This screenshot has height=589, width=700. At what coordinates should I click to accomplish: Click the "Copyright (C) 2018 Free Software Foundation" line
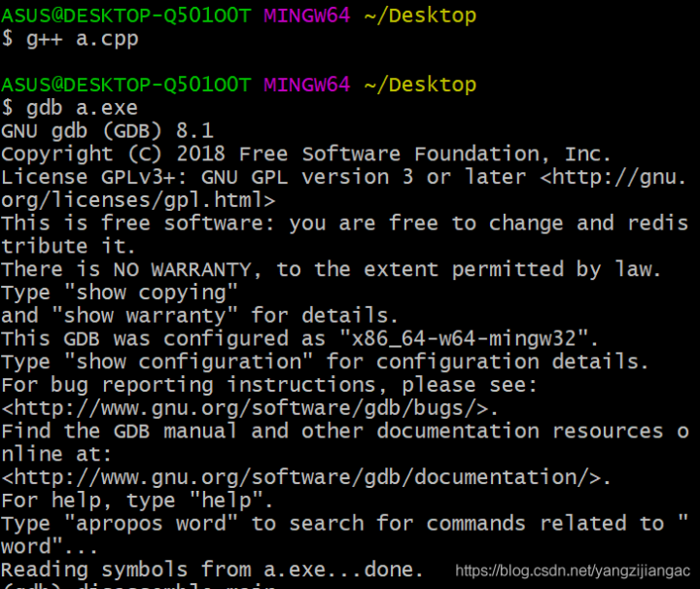[306, 155]
